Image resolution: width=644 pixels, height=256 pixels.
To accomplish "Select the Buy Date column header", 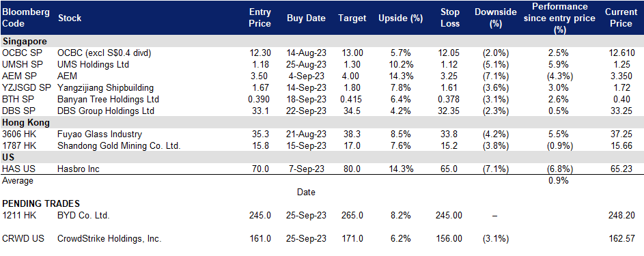I will pyautogui.click(x=307, y=18).
